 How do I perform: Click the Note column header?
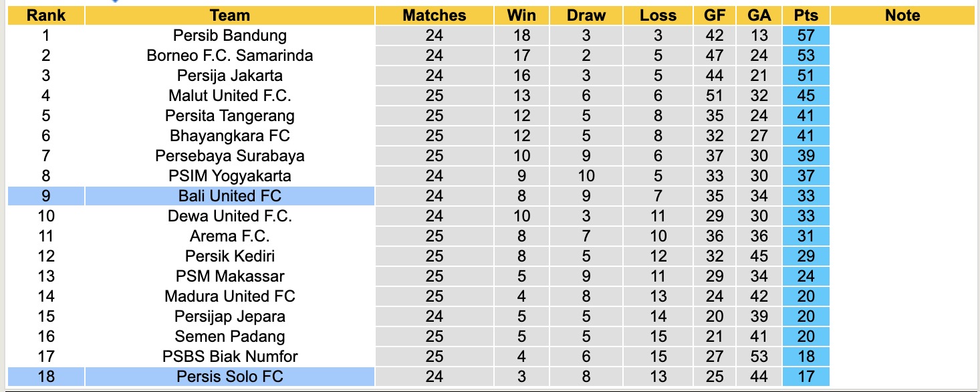[x=902, y=15]
